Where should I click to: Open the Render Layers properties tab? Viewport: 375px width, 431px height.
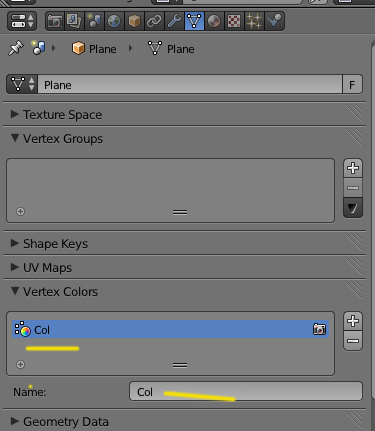tap(74, 21)
